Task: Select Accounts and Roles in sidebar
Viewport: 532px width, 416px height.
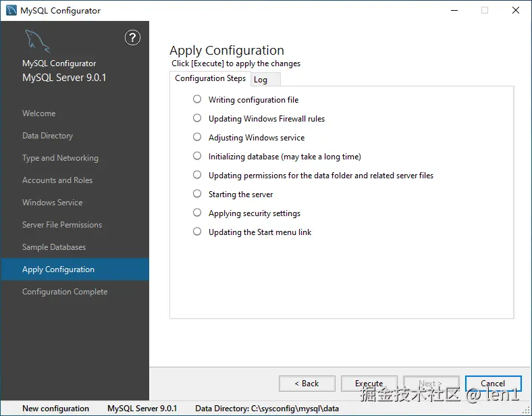Action: 57,180
